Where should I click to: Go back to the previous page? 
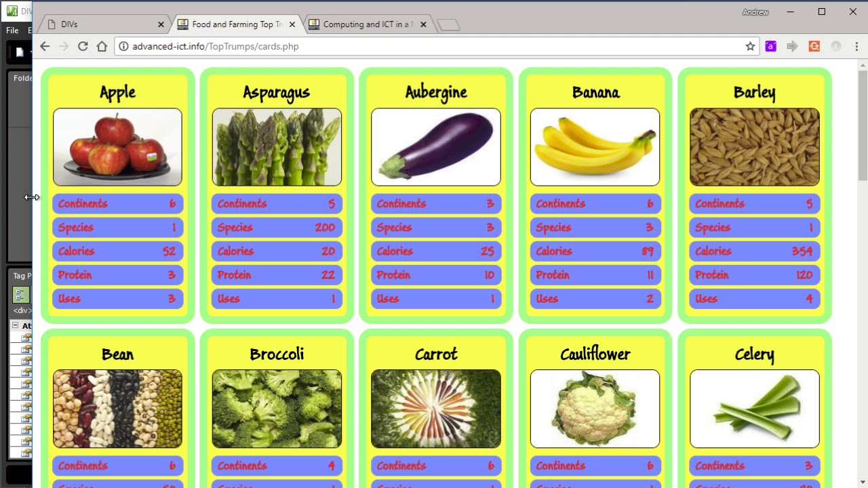tap(45, 46)
